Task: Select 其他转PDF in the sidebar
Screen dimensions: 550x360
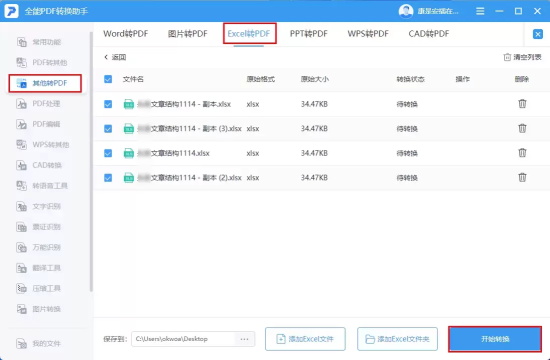Action: (x=45, y=83)
